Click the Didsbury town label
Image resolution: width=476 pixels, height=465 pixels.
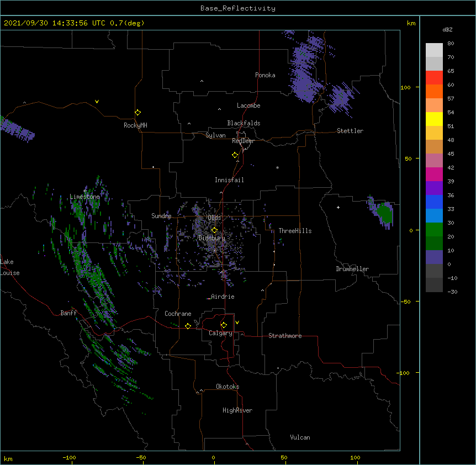point(212,238)
